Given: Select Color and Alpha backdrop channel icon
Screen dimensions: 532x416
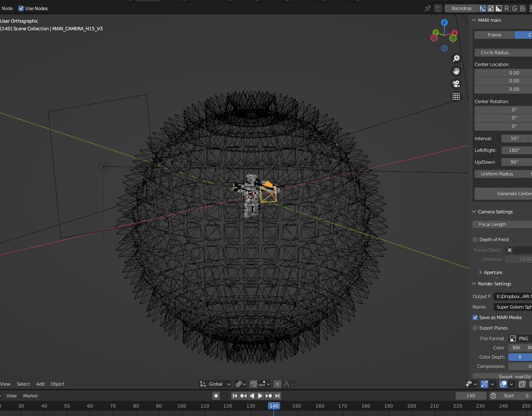Looking at the screenshot, I should click(482, 8).
